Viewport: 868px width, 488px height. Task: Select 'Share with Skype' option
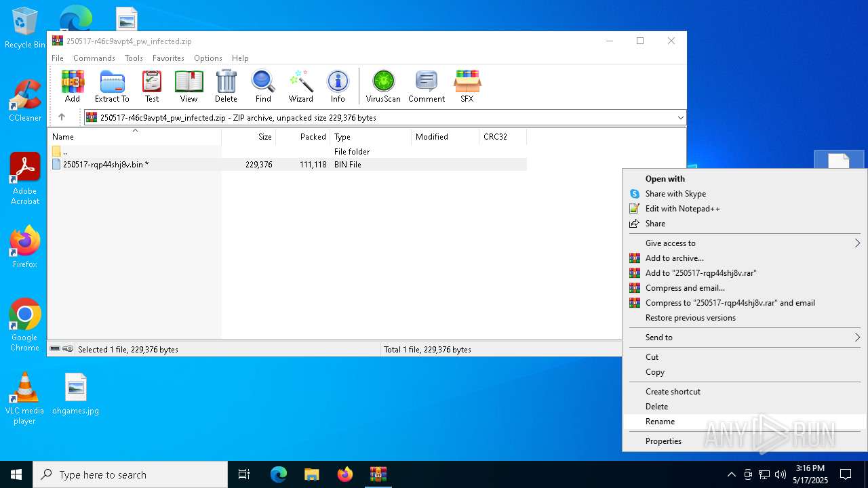tap(745, 194)
